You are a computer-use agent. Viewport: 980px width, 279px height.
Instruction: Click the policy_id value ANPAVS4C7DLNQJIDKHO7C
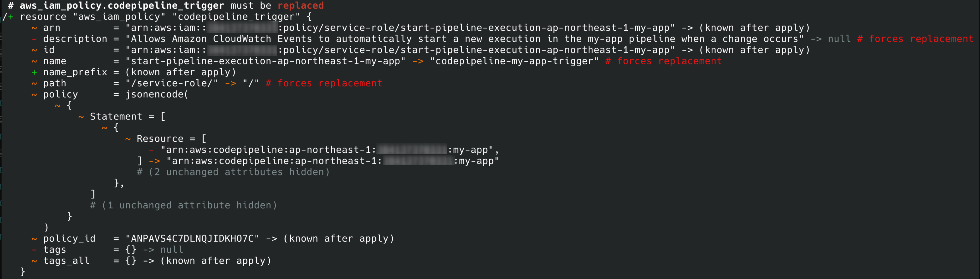192,239
